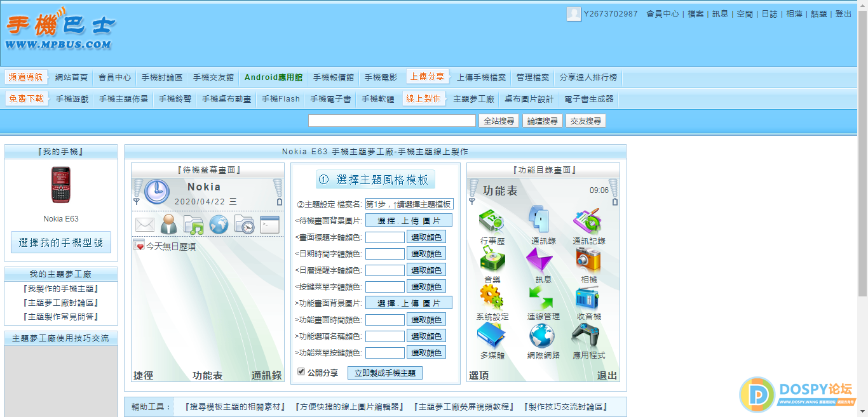This screenshot has height=417, width=868.
Task: Pick color for 功能畫面時間顏色
Action: coord(426,319)
